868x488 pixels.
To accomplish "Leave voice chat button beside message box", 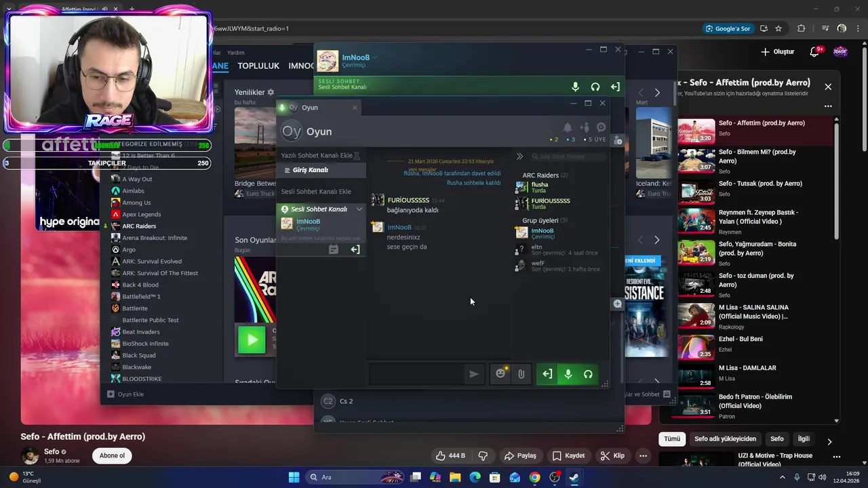I will 547,373.
